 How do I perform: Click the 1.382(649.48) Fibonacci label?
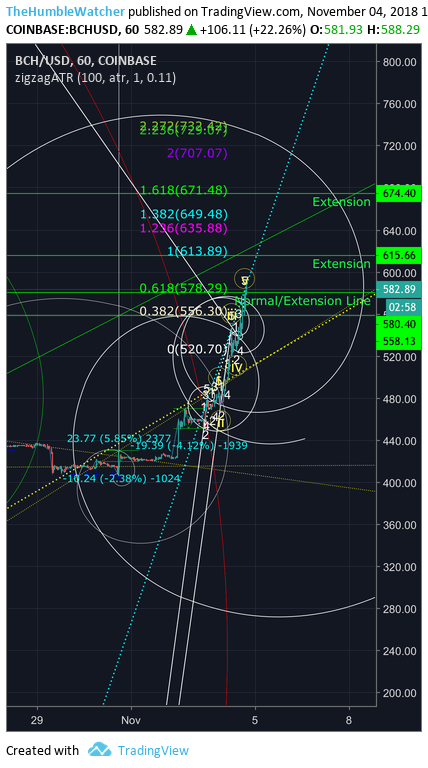(184, 214)
